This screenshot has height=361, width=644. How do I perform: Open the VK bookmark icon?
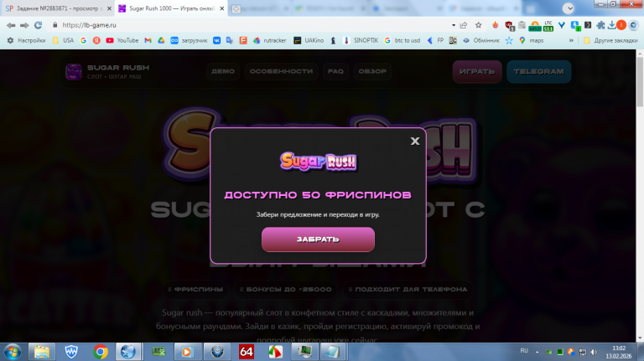pos(216,40)
